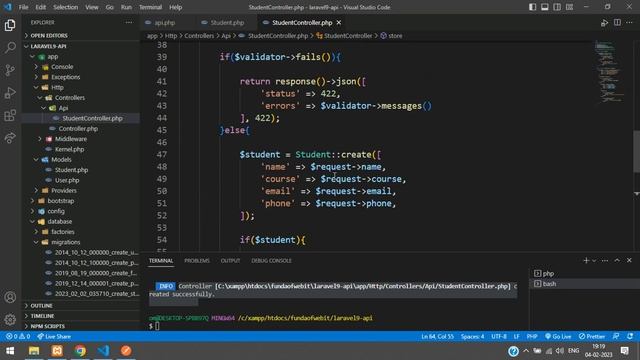Open editor more actions ellipsis
Image resolution: width=640 pixels, height=360 pixels.
click(629, 23)
